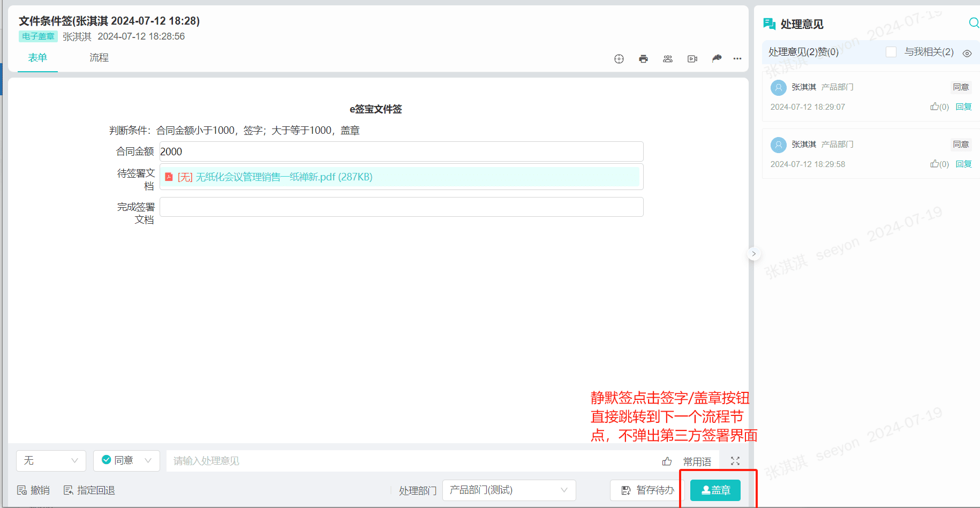The height and width of the screenshot is (508, 980).
Task: Click the title 文件条件签(张淇淇 2024-07-12 18:28)
Action: point(109,21)
